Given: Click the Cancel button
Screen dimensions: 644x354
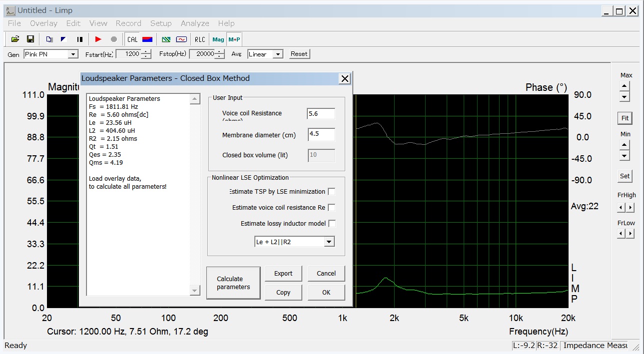Looking at the screenshot, I should click(x=326, y=273).
